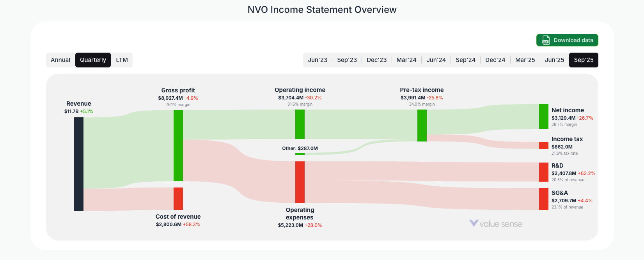Click the Net income label
Screen dimensions: 644x260
[x=568, y=110]
